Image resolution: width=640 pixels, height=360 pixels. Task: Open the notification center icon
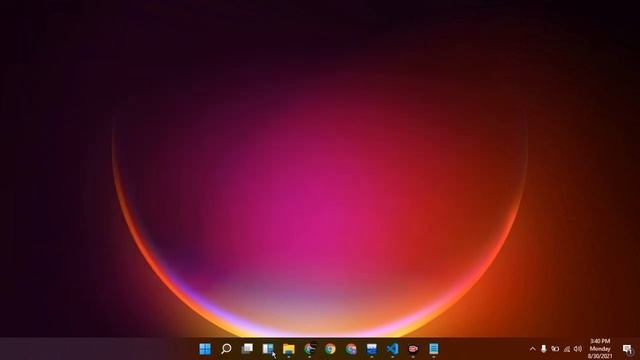(x=627, y=349)
